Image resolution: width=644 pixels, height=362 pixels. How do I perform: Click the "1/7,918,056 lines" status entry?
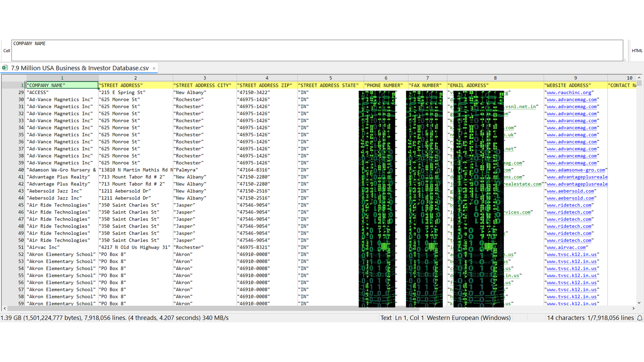611,318
